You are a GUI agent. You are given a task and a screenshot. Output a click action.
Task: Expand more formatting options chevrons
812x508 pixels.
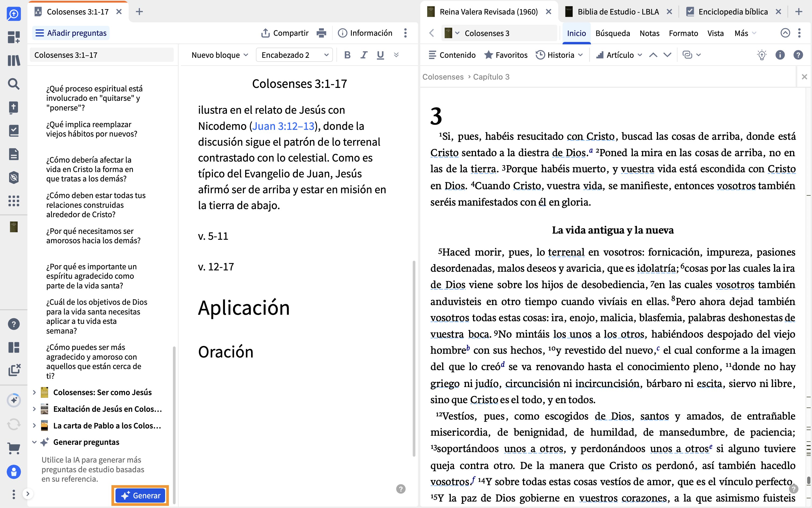[396, 55]
